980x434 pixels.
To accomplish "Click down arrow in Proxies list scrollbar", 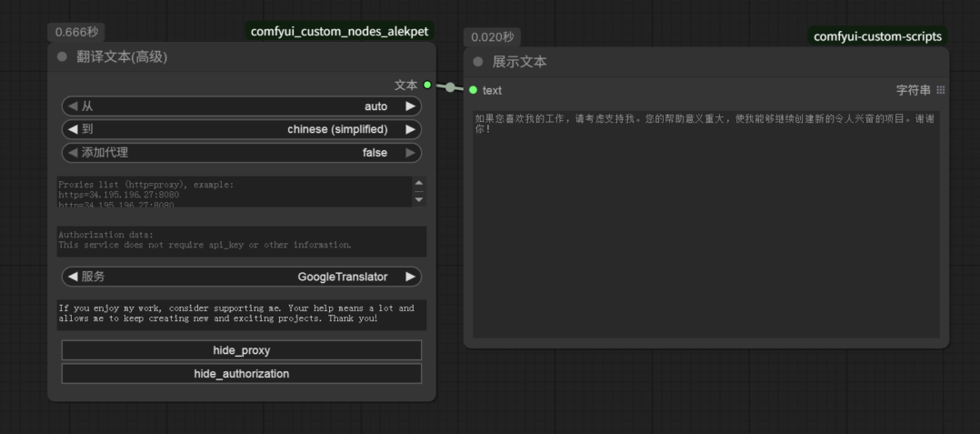I will point(419,199).
